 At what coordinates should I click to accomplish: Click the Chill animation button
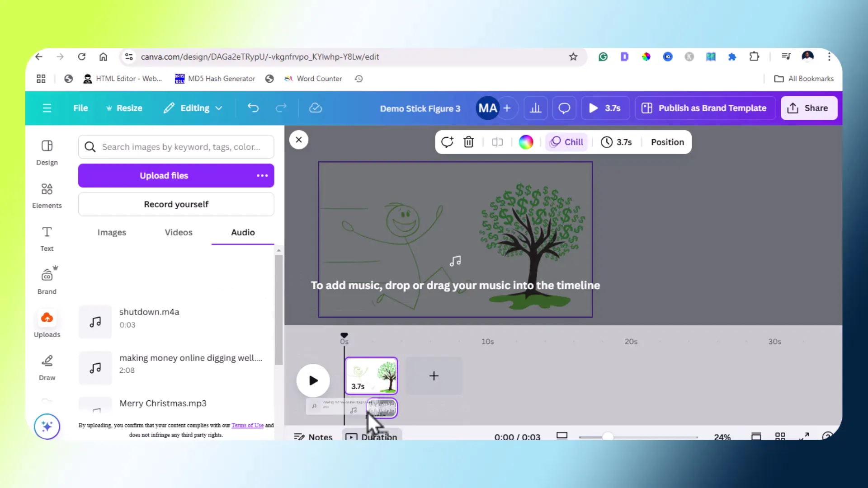point(567,142)
